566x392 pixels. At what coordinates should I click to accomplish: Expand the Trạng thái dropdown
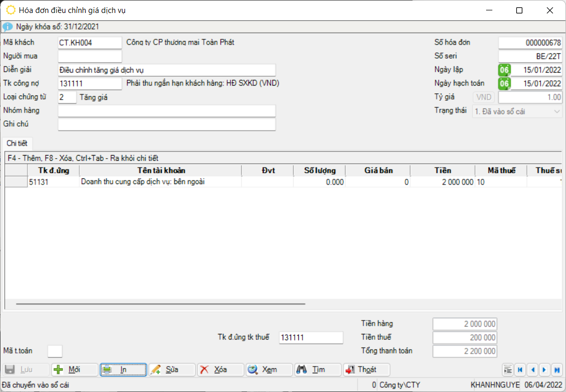click(557, 111)
